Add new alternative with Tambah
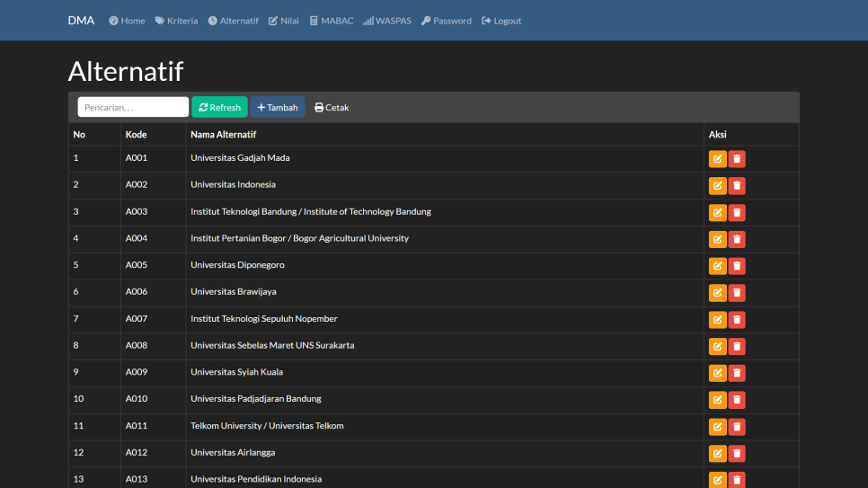This screenshot has width=868, height=488. (278, 107)
